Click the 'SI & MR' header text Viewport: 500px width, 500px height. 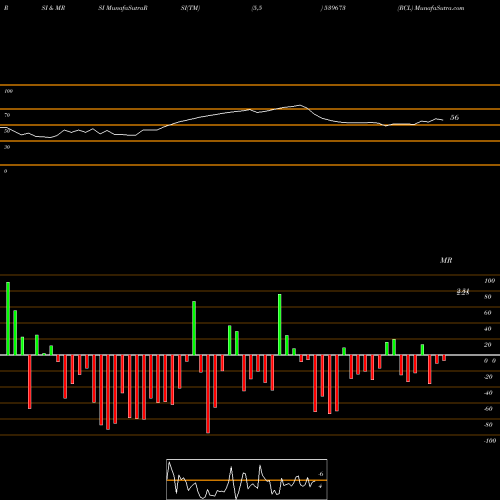53,8
